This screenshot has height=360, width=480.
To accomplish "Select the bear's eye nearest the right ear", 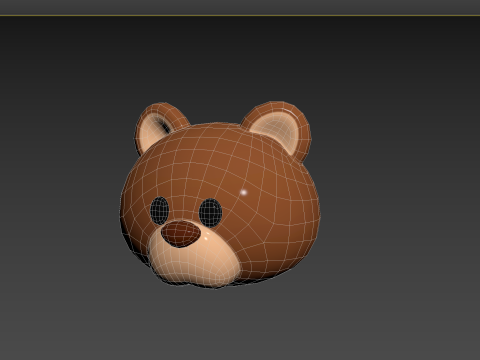I will coord(211,213).
